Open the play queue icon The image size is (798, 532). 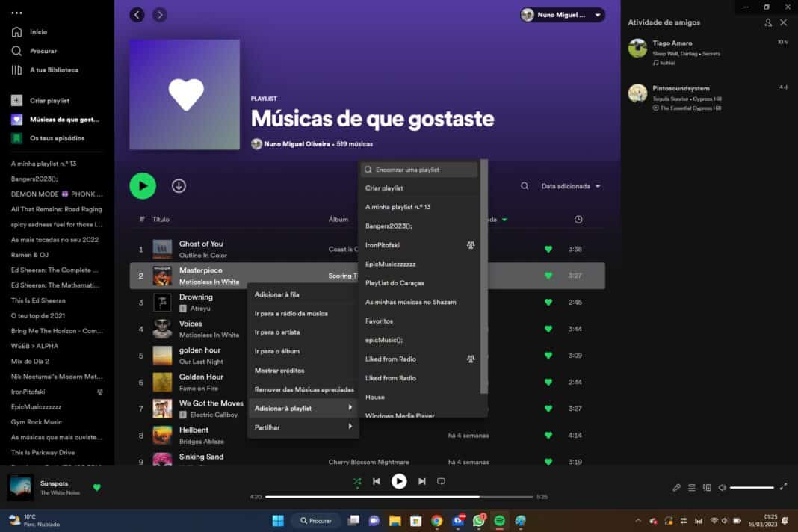[692, 488]
